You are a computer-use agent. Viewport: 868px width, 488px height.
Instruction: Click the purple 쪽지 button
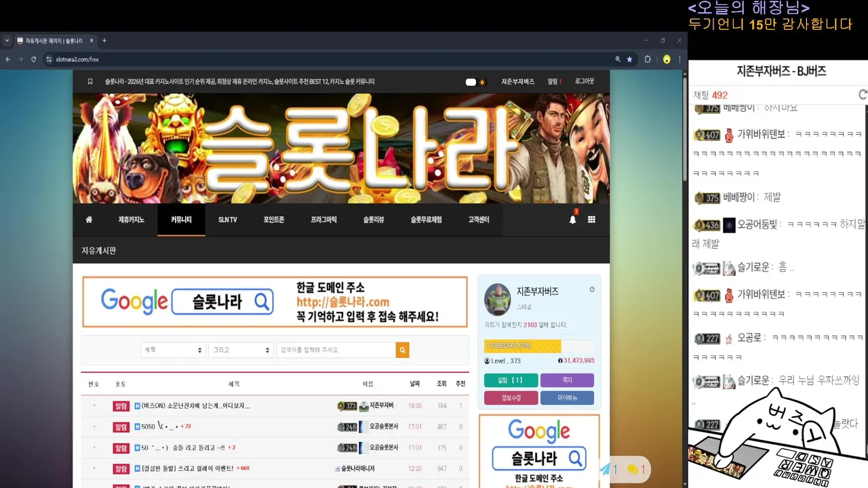coord(567,380)
